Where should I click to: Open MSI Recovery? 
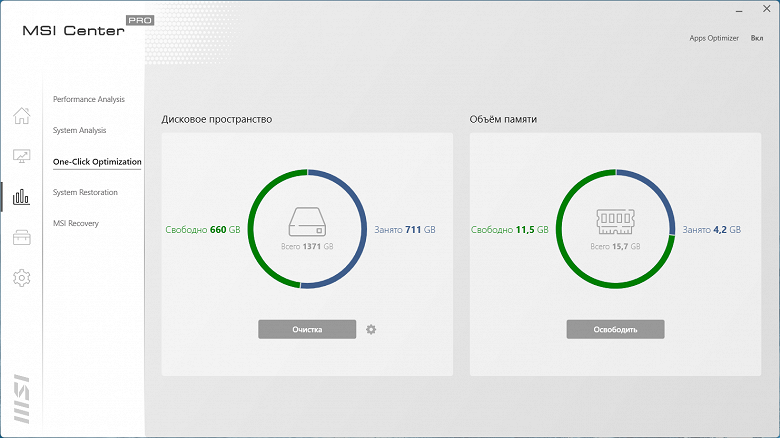pos(76,223)
